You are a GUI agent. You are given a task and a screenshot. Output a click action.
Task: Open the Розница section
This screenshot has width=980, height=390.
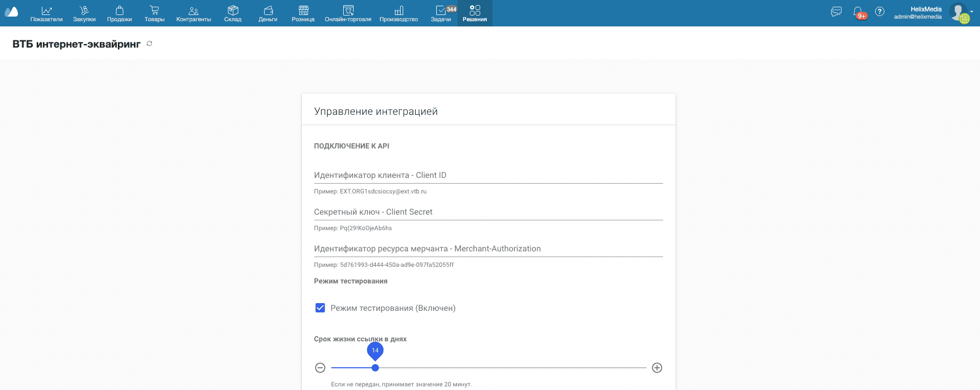[303, 13]
